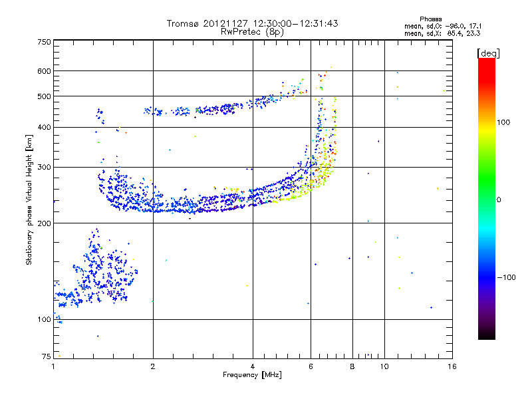This screenshot has height=399, width=532.
Task: Click the x-axis tick label "4"
Action: (x=253, y=366)
